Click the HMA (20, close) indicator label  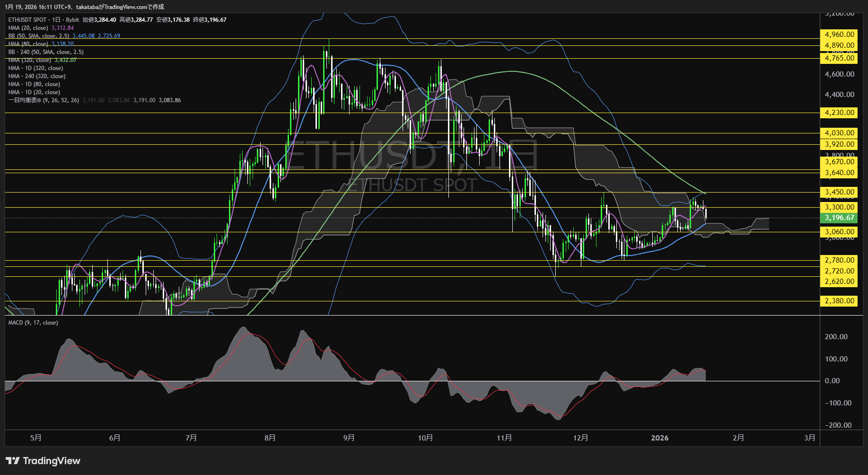pyautogui.click(x=28, y=28)
